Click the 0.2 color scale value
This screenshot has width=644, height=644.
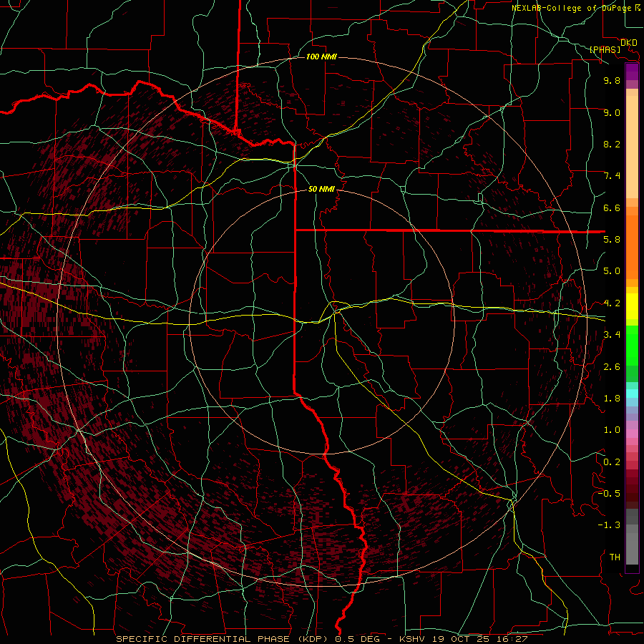tap(612, 462)
